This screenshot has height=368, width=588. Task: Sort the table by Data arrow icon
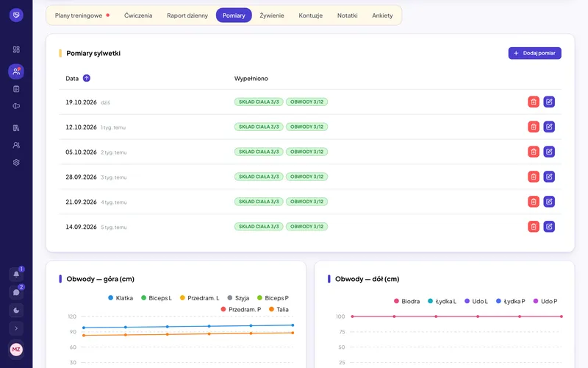coord(86,78)
